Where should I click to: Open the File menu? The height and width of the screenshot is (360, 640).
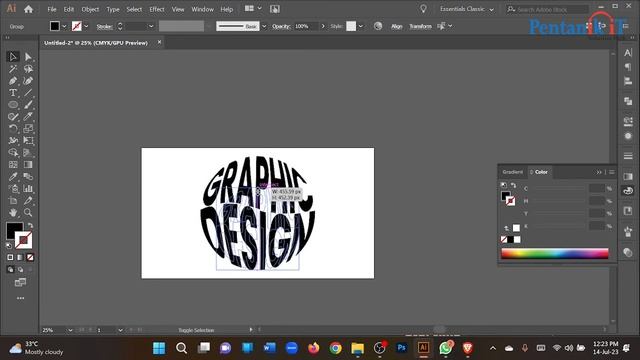pos(52,9)
